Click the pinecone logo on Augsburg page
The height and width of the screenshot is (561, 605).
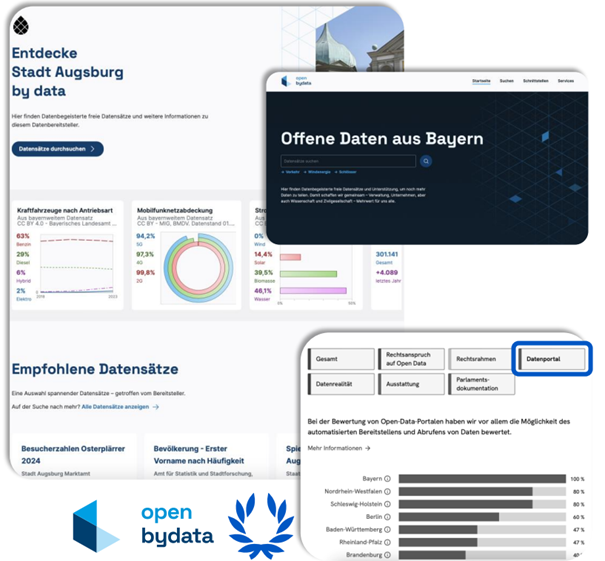(x=21, y=26)
